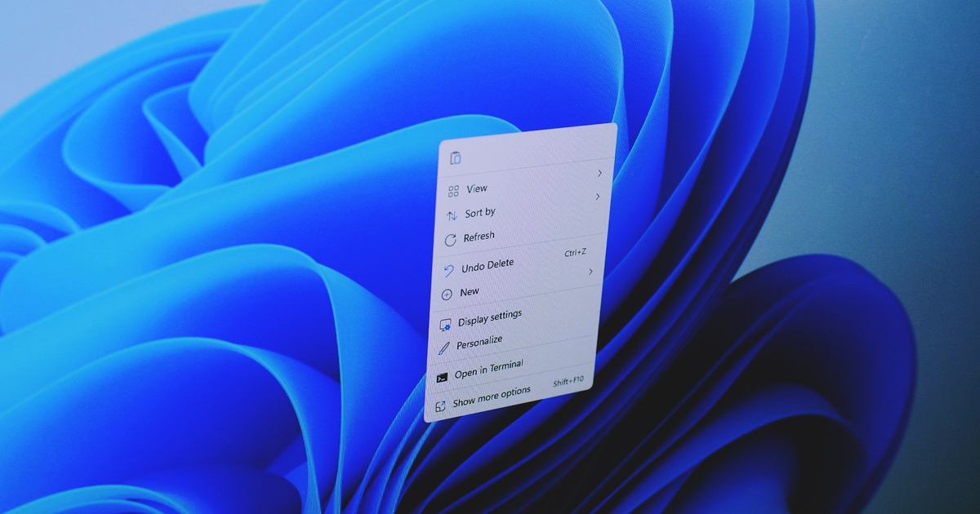980x514 pixels.
Task: Click the Personalize paintbrush icon
Action: 443,348
